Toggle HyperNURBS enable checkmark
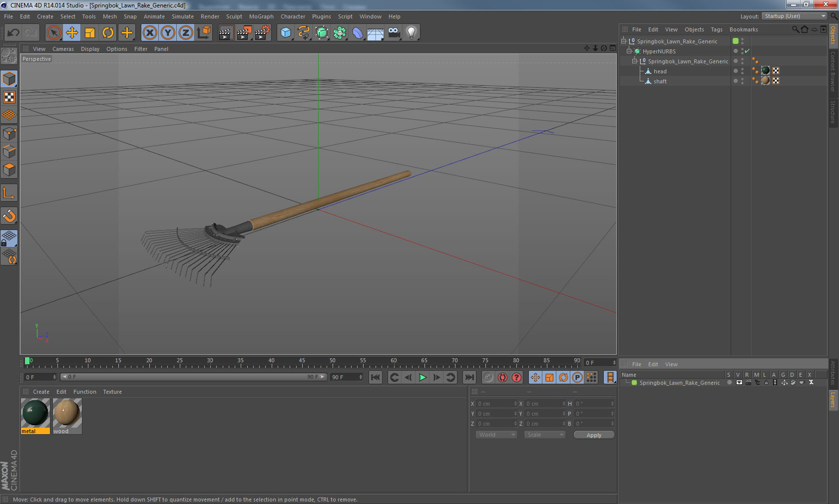The image size is (839, 504). click(x=747, y=51)
